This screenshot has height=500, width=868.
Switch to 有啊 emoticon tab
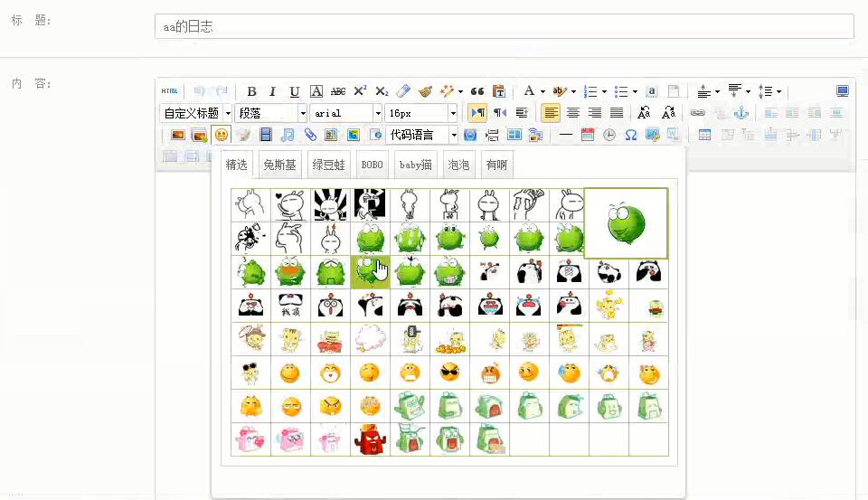(x=496, y=165)
